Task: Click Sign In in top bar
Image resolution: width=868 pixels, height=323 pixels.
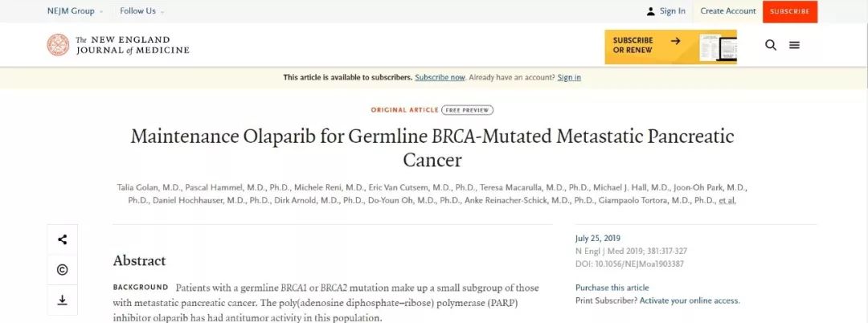Action: [673, 11]
